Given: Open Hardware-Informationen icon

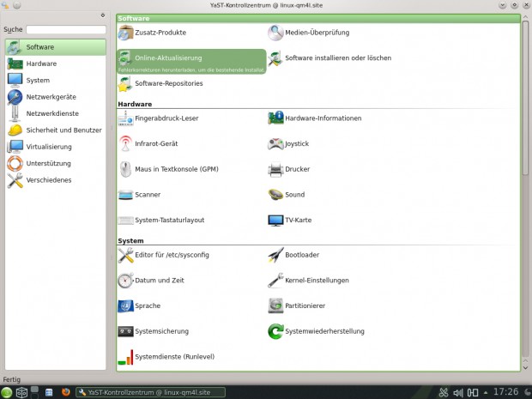Looking at the screenshot, I should click(275, 118).
